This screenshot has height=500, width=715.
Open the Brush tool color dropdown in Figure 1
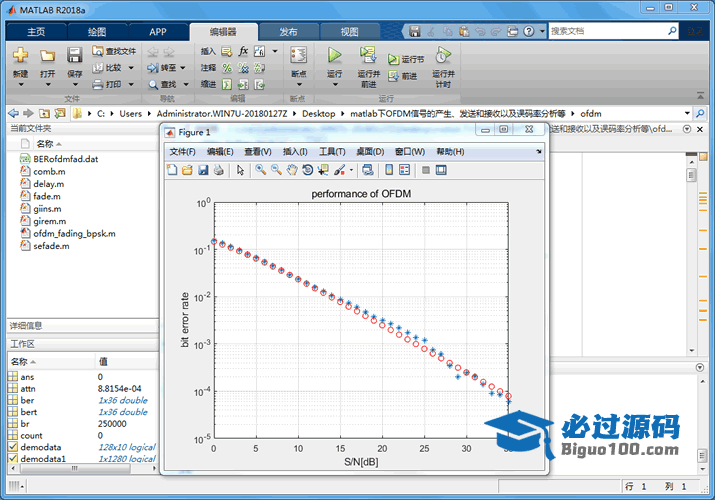point(351,170)
